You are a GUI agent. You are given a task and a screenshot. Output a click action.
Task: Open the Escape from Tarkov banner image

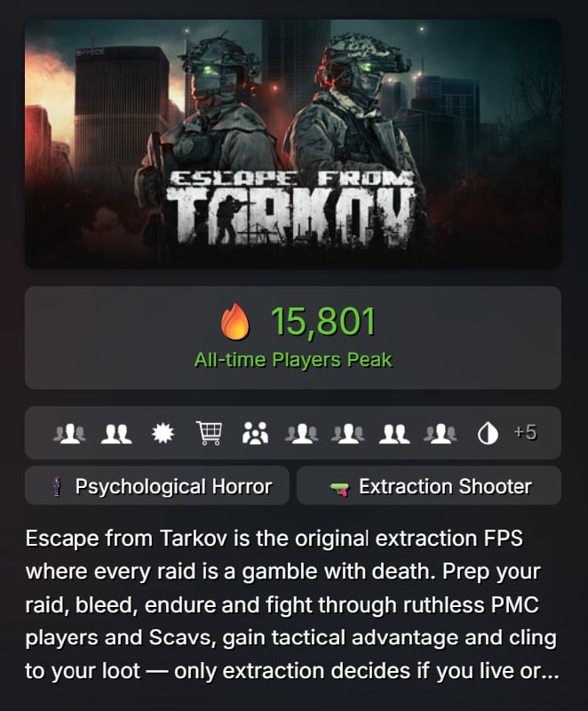coord(292,98)
